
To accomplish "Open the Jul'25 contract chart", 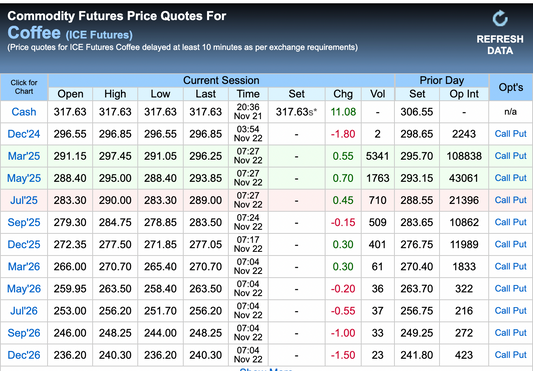I will pyautogui.click(x=24, y=200).
